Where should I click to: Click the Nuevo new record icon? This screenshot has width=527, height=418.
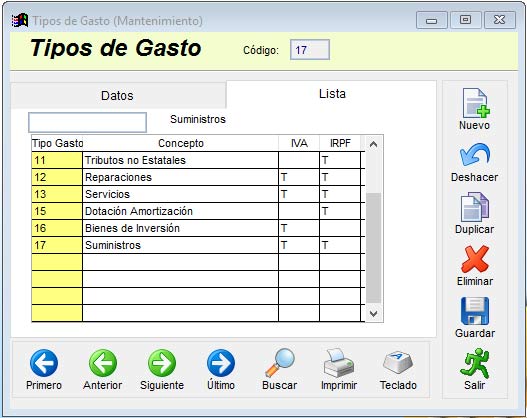pos(475,103)
